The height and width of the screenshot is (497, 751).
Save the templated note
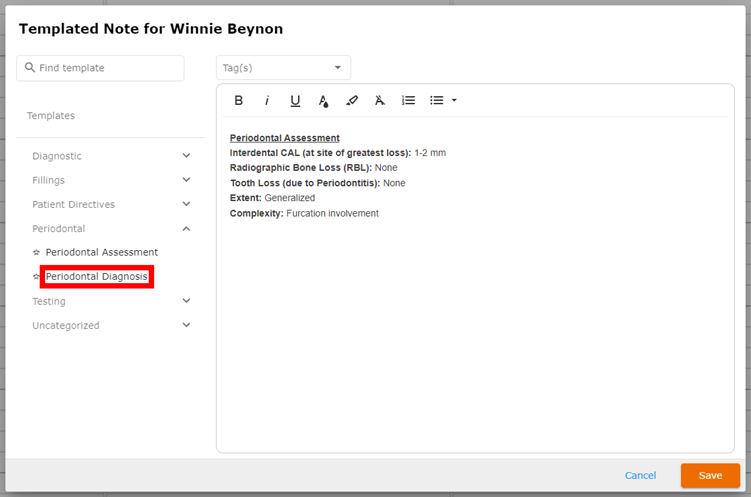710,475
